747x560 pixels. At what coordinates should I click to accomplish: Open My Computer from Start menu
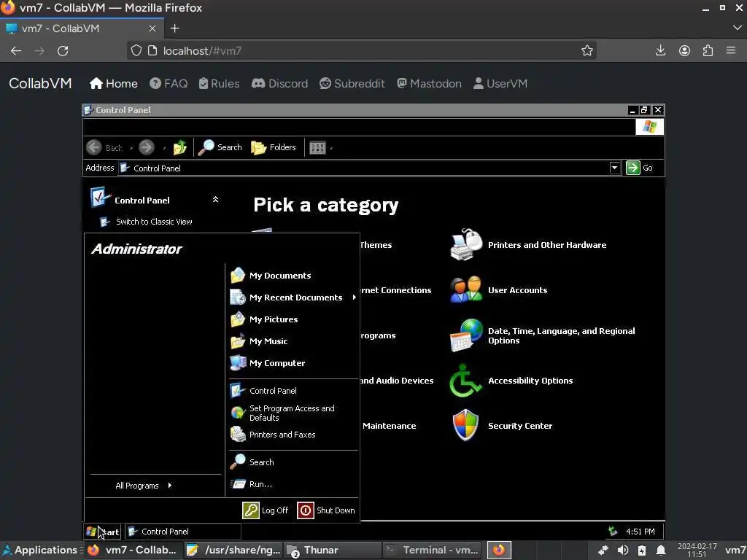(267, 363)
